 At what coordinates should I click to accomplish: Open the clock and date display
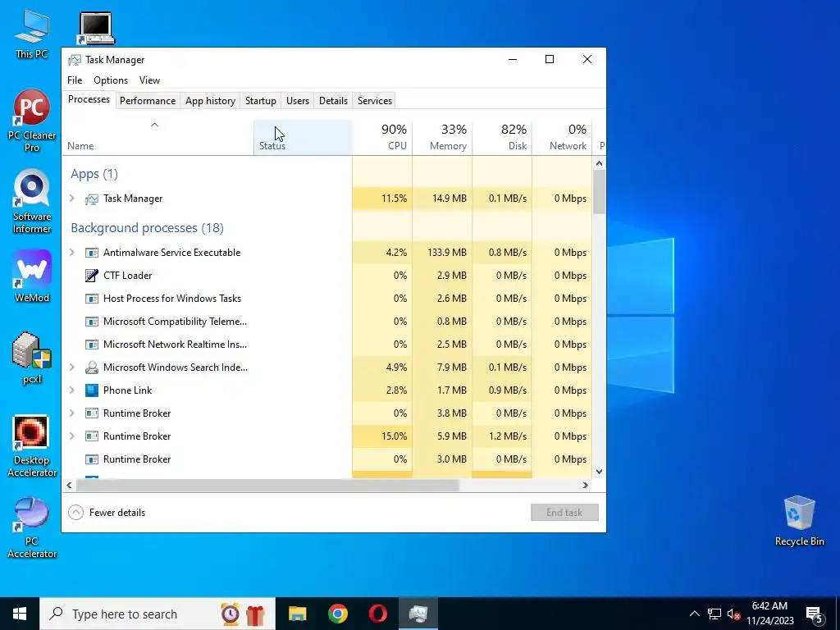coord(769,614)
